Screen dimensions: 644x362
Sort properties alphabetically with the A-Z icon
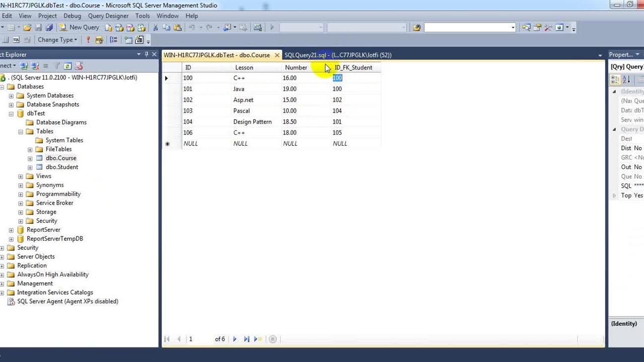(626, 80)
